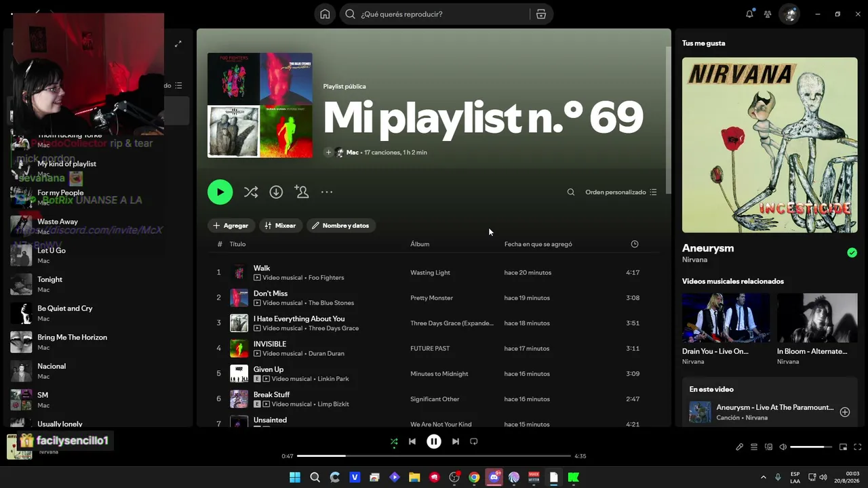
Task: Sort by the Álbum column
Action: coord(420,244)
